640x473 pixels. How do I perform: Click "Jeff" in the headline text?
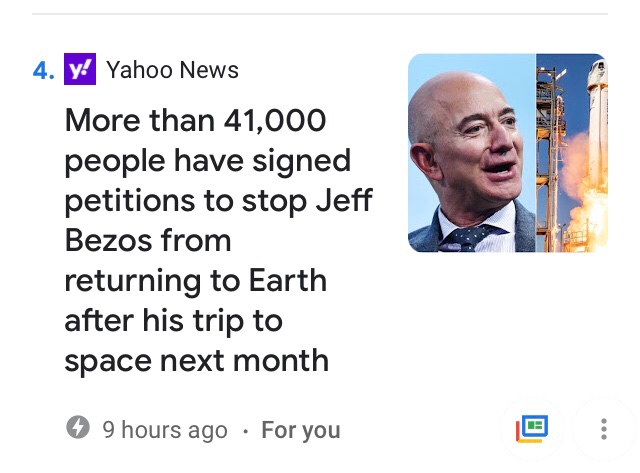(x=343, y=200)
